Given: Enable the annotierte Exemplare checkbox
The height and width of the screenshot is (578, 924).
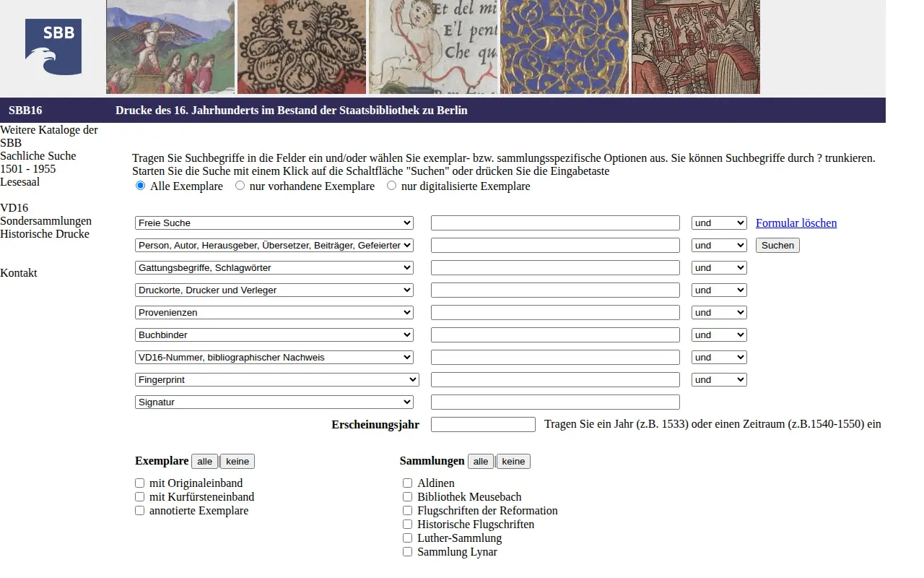Looking at the screenshot, I should (x=140, y=511).
